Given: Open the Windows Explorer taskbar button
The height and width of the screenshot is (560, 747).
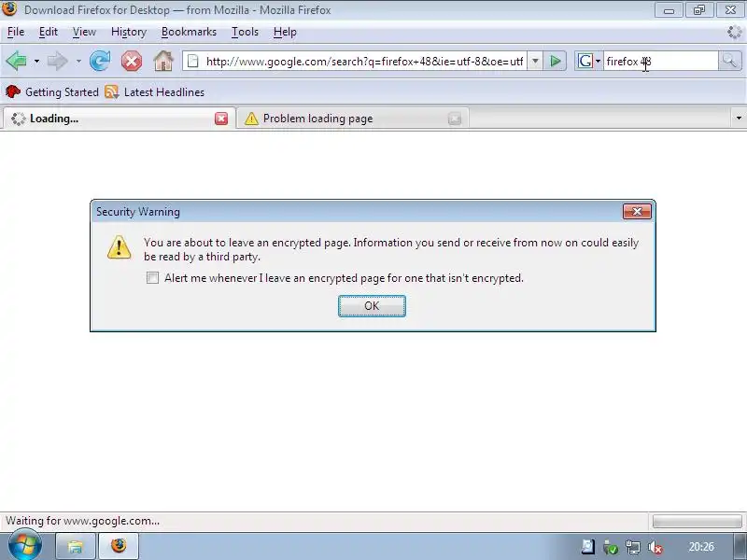Looking at the screenshot, I should pyautogui.click(x=76, y=546).
